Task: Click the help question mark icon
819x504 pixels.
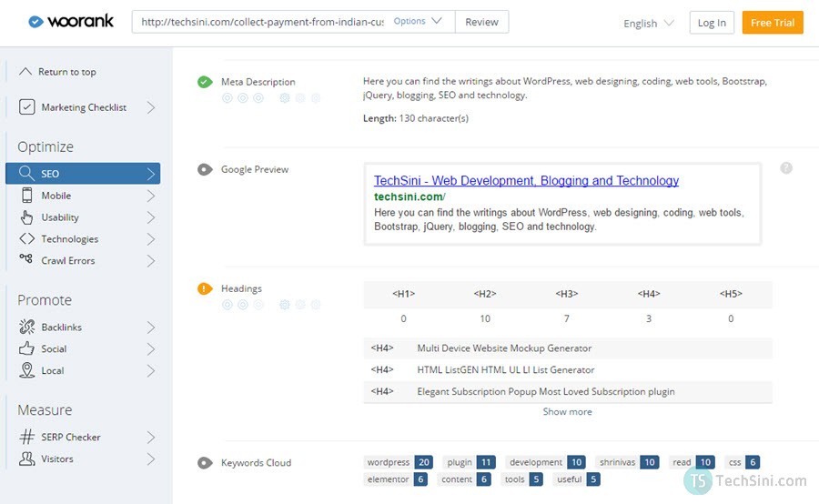Action: tap(786, 168)
